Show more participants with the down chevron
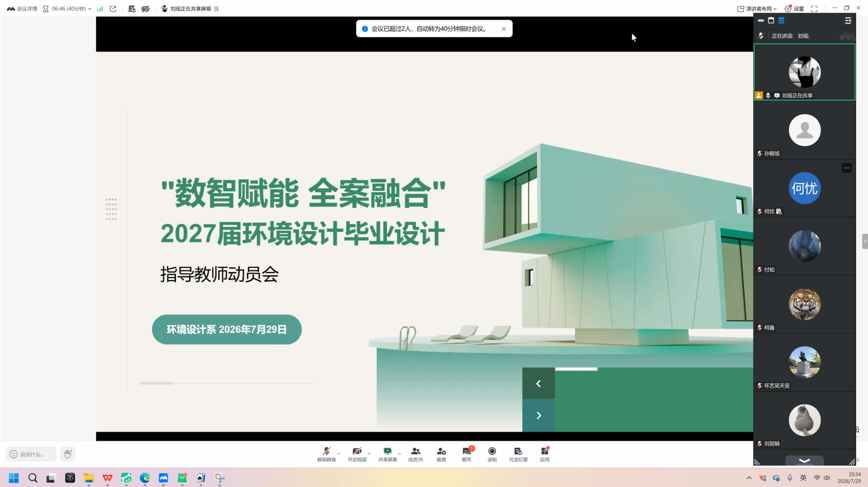This screenshot has width=868, height=487. [x=804, y=460]
